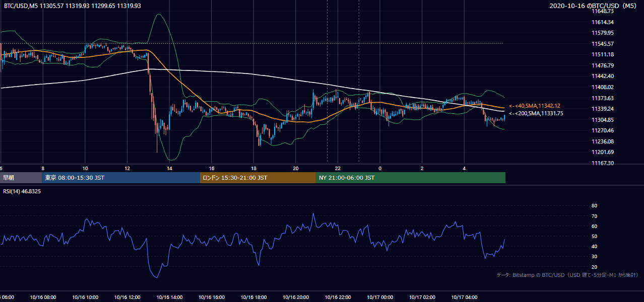The image size is (644, 302).
Task: Click the 10/17 04:00 date label
Action: pos(464,297)
